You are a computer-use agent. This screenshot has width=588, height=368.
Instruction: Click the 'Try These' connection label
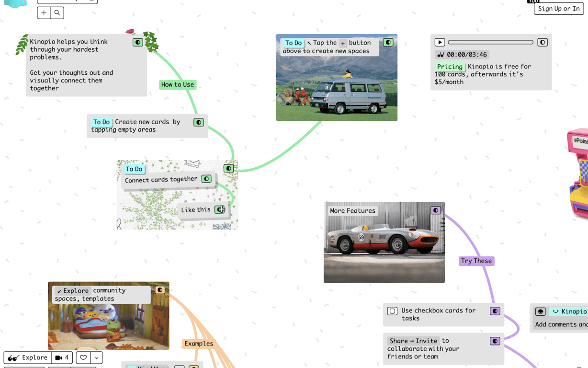click(476, 261)
